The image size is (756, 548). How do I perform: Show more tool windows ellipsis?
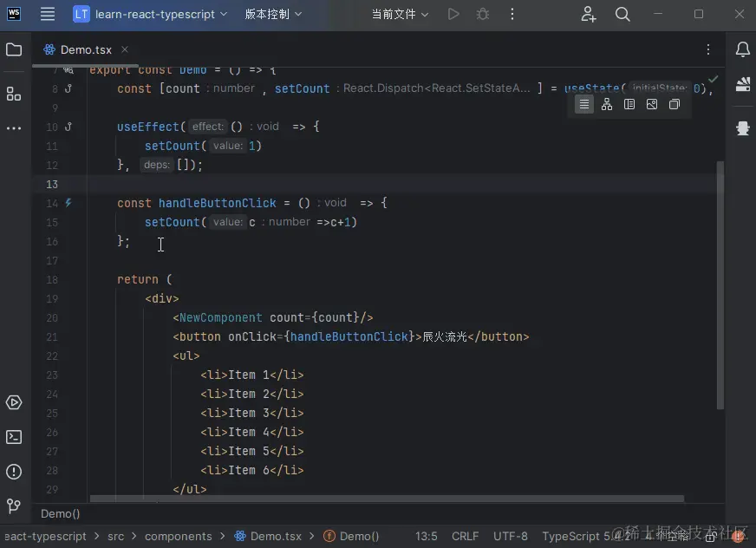(14, 128)
